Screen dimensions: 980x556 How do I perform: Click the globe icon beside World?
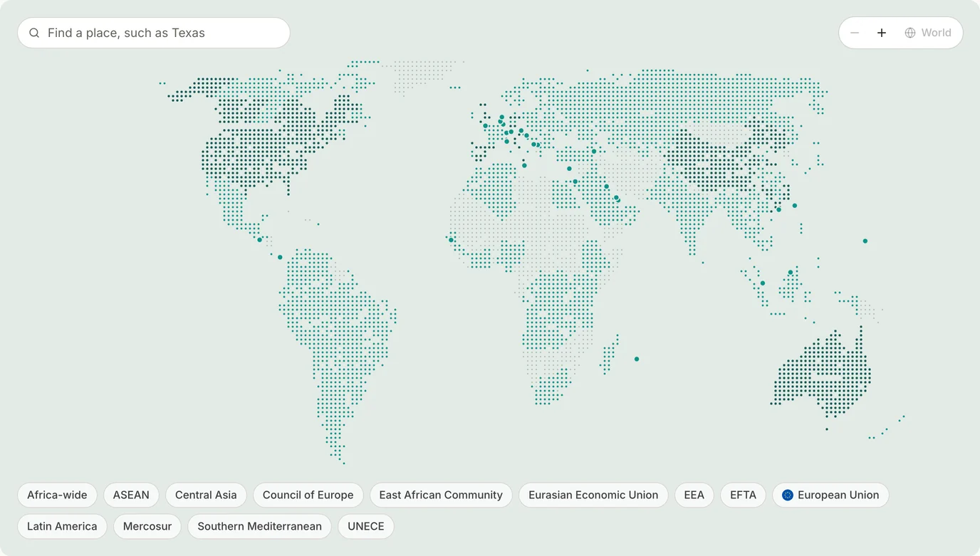[910, 33]
